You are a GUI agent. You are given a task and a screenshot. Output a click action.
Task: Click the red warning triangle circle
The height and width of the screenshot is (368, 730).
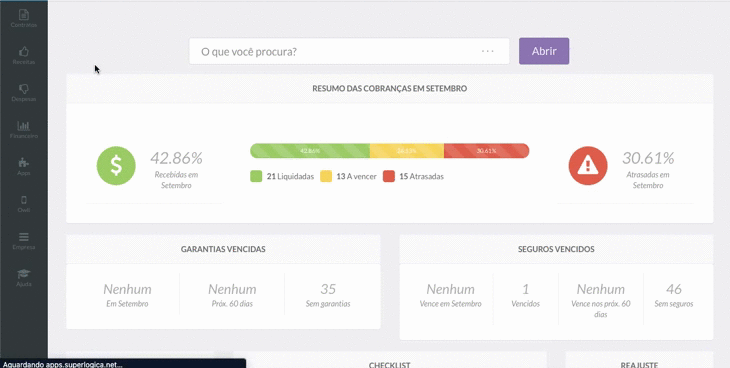(x=588, y=165)
